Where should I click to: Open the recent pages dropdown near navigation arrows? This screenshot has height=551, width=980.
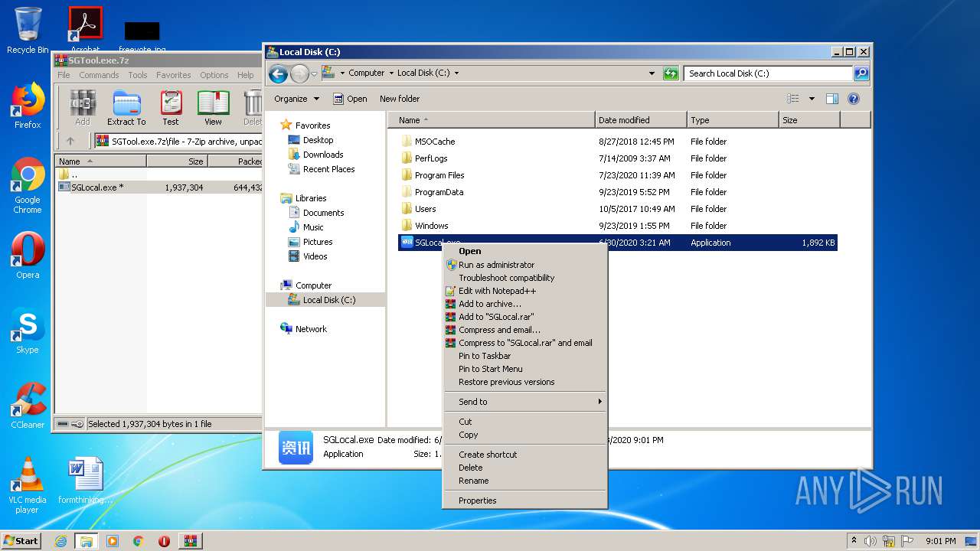pos(314,73)
